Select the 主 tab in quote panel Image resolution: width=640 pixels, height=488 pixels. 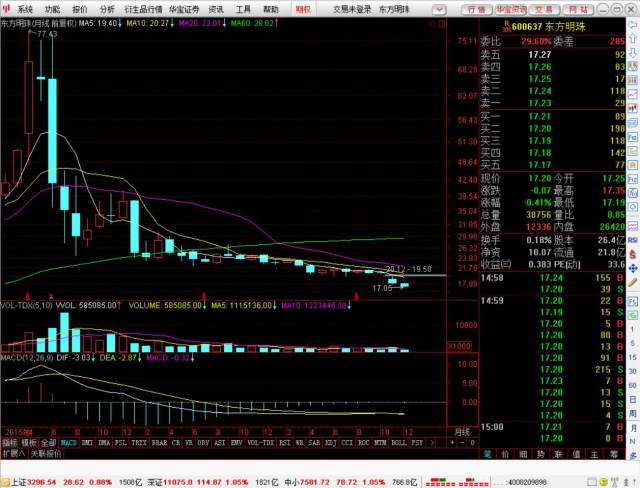pyautogui.click(x=594, y=454)
